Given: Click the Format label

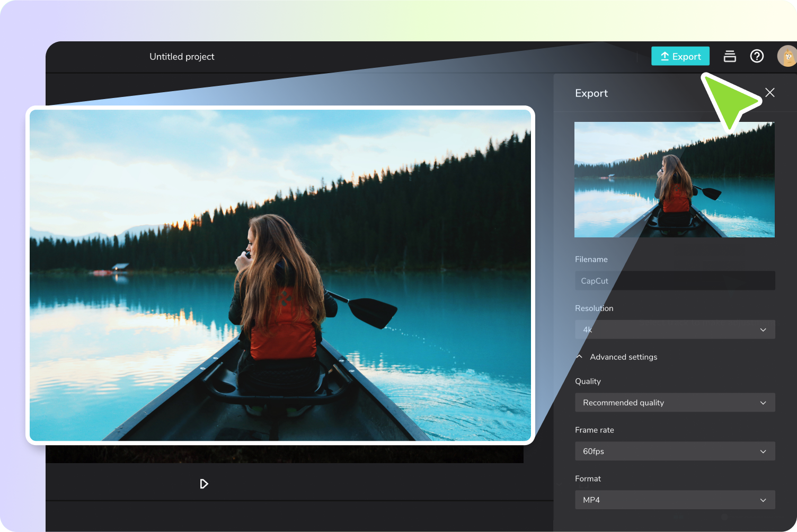Looking at the screenshot, I should point(588,478).
